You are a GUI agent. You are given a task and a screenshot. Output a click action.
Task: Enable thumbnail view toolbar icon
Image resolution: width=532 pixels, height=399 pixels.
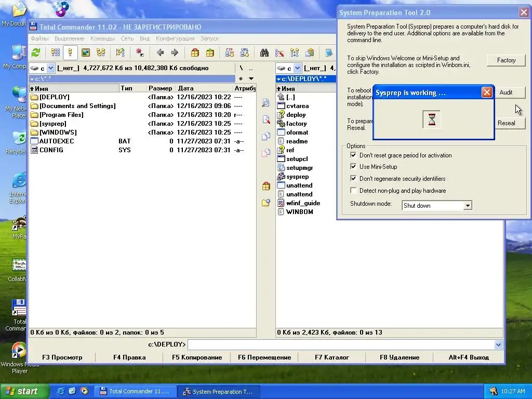coord(86,52)
